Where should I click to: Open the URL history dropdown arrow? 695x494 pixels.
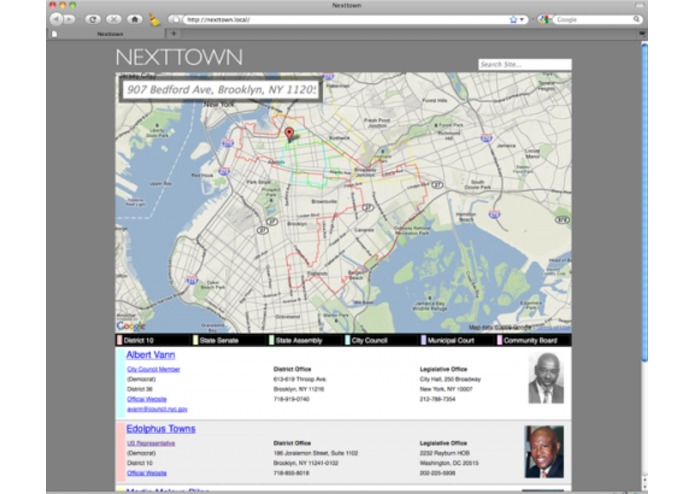click(x=522, y=19)
